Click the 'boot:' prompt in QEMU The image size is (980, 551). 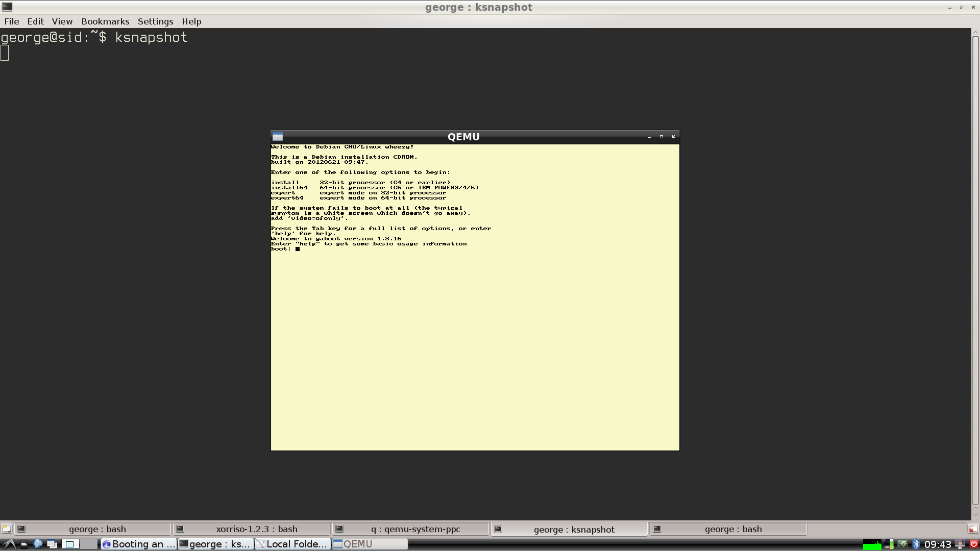point(281,249)
